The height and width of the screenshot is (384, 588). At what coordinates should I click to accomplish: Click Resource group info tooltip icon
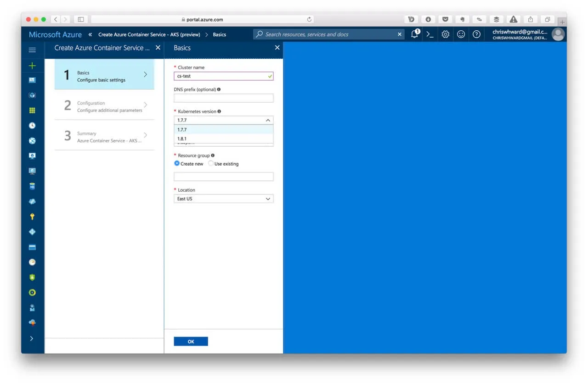click(213, 155)
